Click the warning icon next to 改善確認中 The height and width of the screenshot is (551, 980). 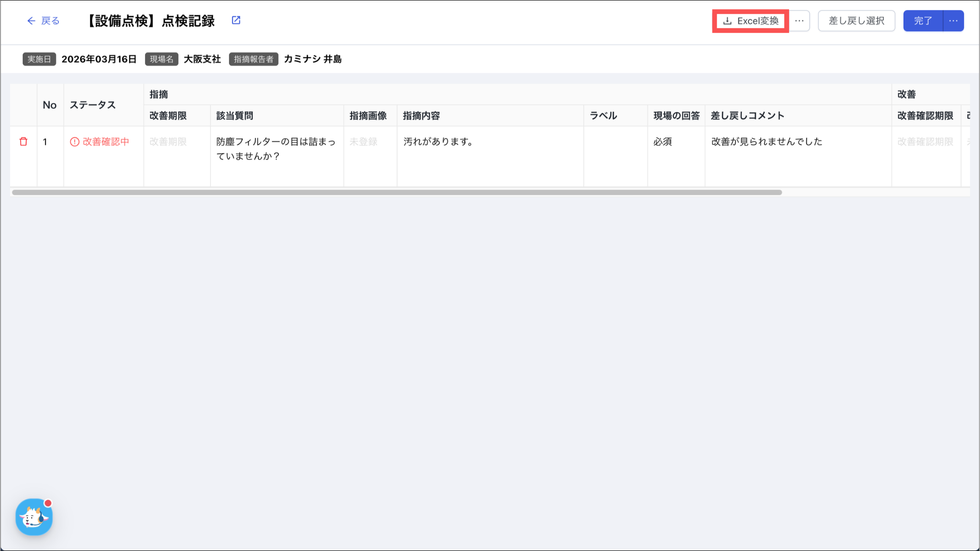pyautogui.click(x=75, y=142)
